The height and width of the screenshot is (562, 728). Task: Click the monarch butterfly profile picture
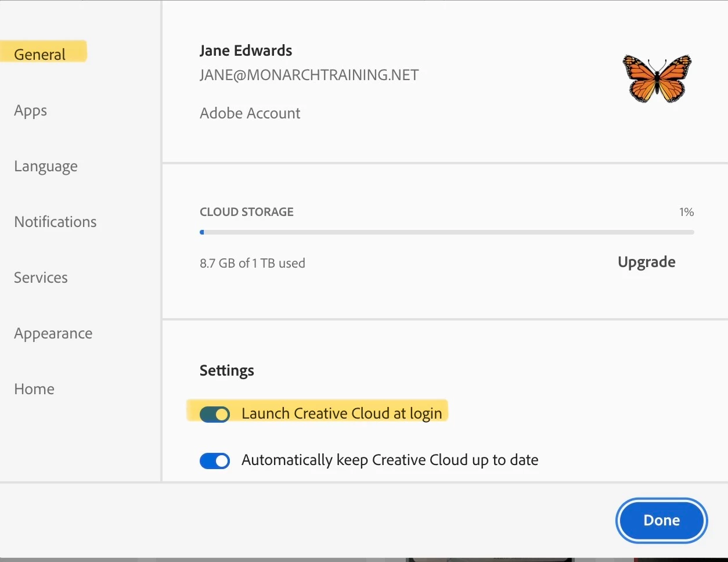pos(657,78)
